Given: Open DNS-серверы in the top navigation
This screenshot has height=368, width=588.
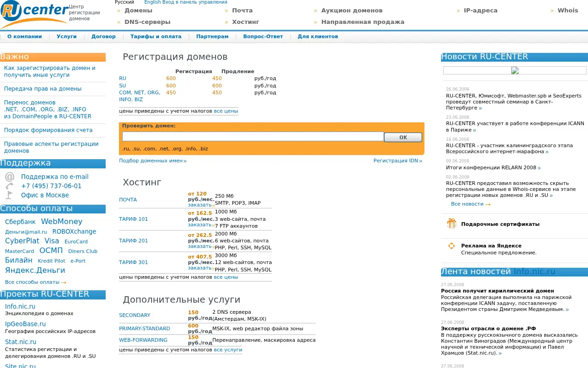Looking at the screenshot, I should tap(147, 22).
